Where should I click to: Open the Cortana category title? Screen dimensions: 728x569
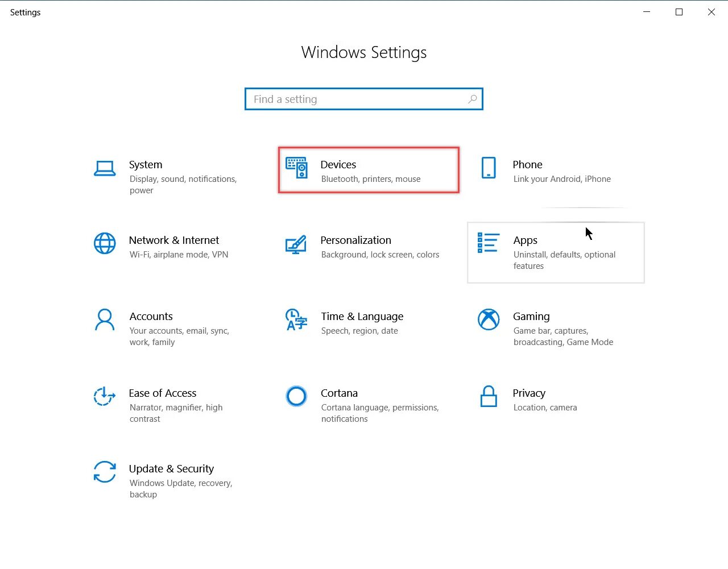click(340, 393)
